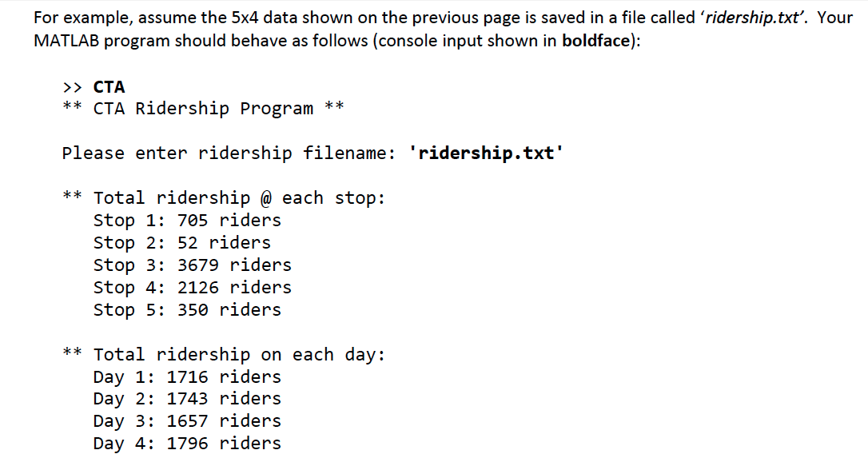This screenshot has height=462, width=868.
Task: Click the Please enter ridership filename prompt
Action: 229,153
